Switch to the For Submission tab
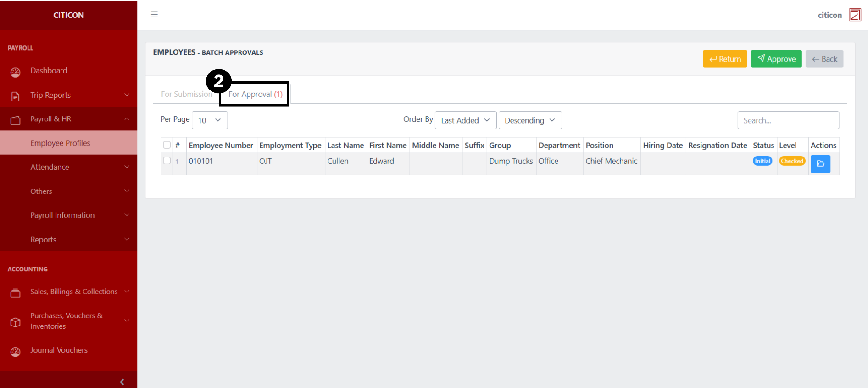The height and width of the screenshot is (388, 868). (x=186, y=94)
